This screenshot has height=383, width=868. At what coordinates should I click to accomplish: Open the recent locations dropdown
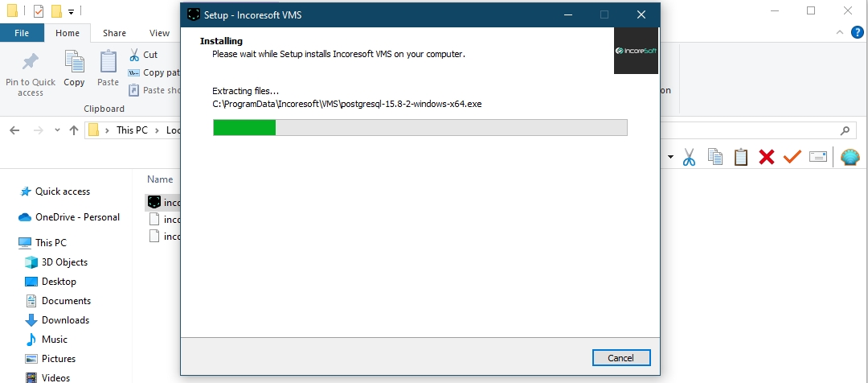pyautogui.click(x=57, y=130)
